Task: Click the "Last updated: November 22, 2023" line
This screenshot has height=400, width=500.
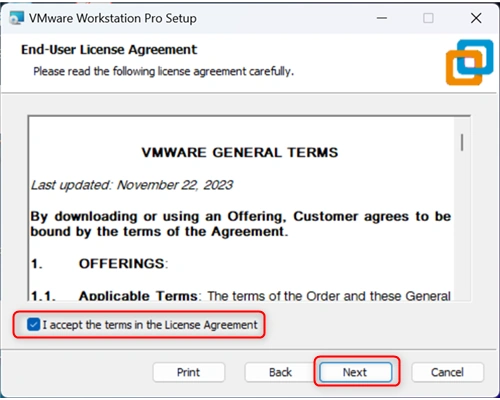Action: pyautogui.click(x=132, y=185)
